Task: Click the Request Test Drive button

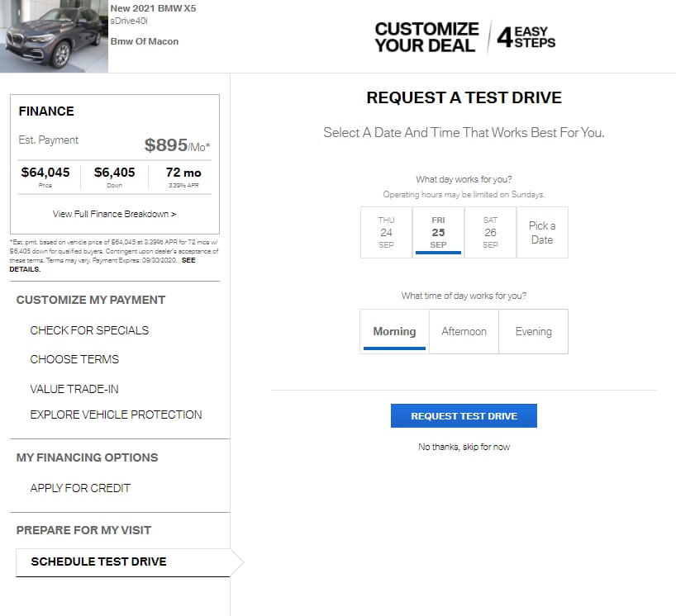Action: click(x=464, y=415)
